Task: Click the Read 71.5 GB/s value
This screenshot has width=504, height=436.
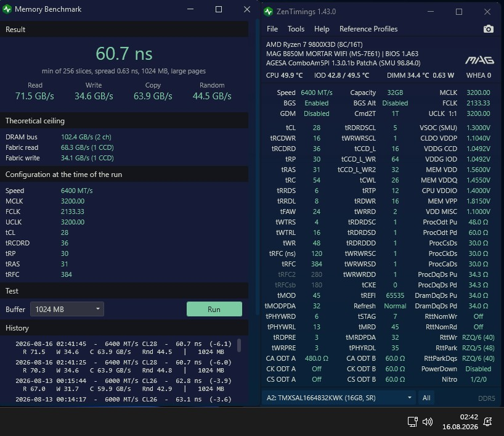Action: tap(35, 96)
